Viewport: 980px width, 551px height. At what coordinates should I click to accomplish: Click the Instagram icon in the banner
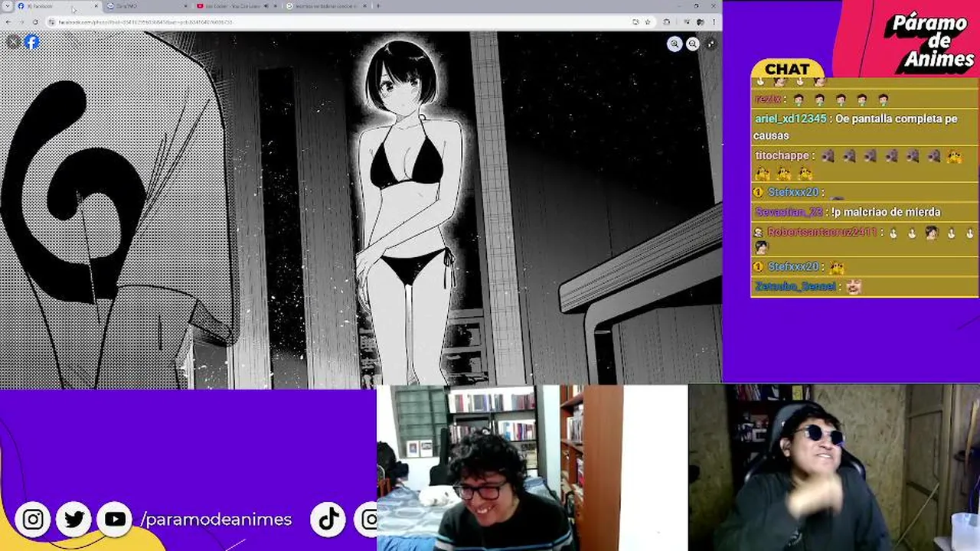point(33,520)
